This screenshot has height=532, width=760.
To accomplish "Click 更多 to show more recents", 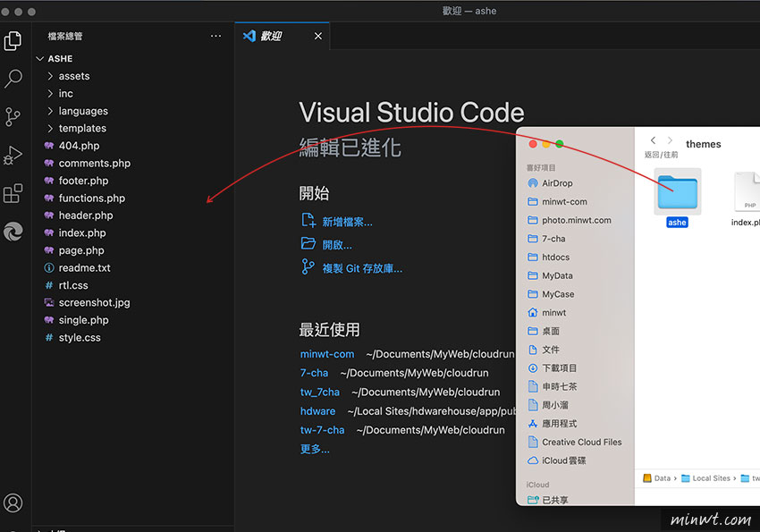I will pos(315,449).
